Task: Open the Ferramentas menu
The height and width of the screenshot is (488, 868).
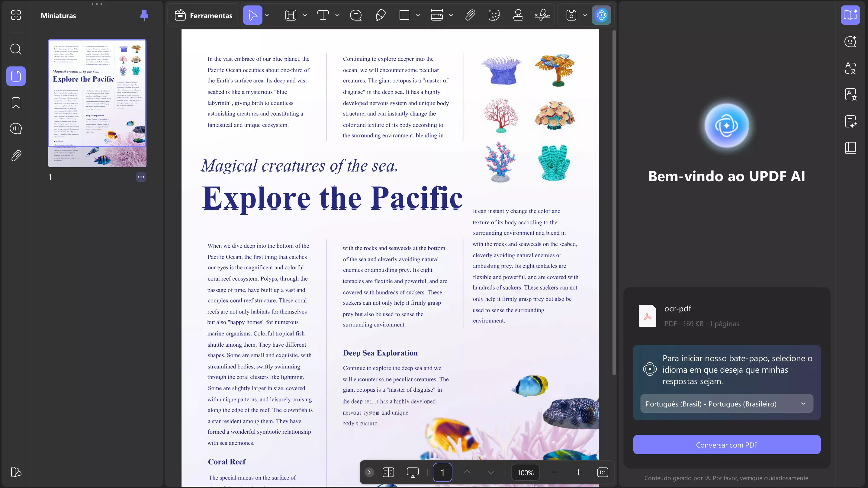Action: pyautogui.click(x=204, y=15)
